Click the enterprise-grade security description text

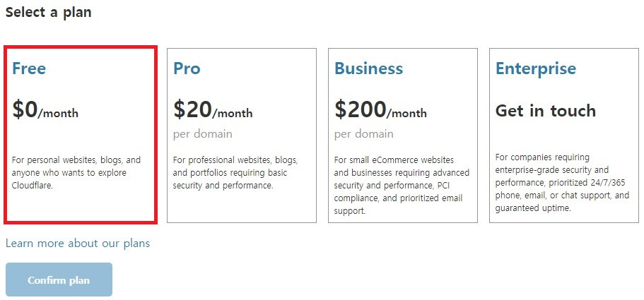[x=562, y=183]
